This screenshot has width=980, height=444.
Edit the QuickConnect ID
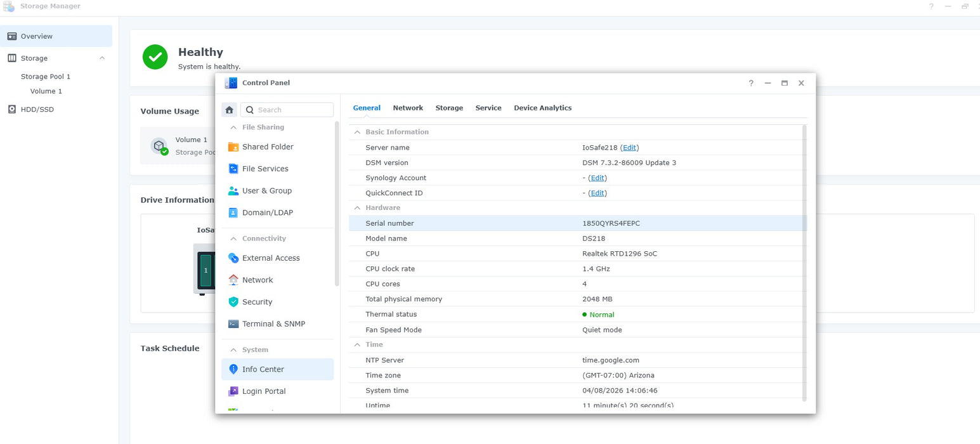pos(597,193)
